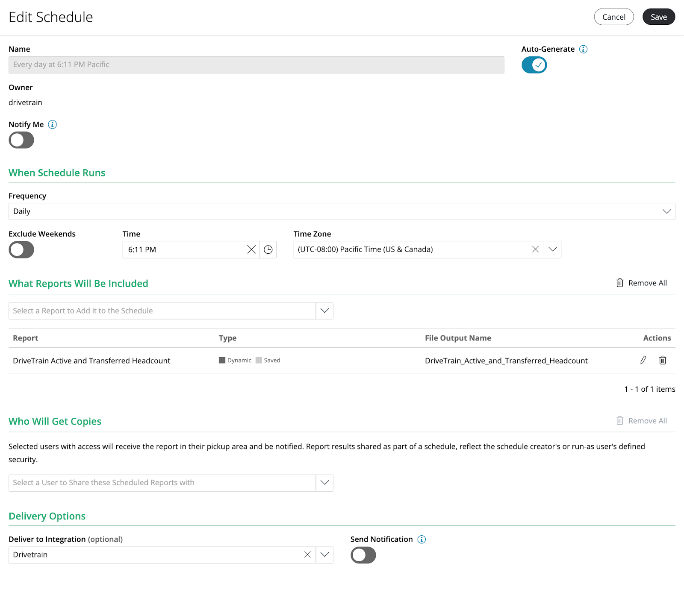Click the Auto-Generate info icon

(x=583, y=49)
